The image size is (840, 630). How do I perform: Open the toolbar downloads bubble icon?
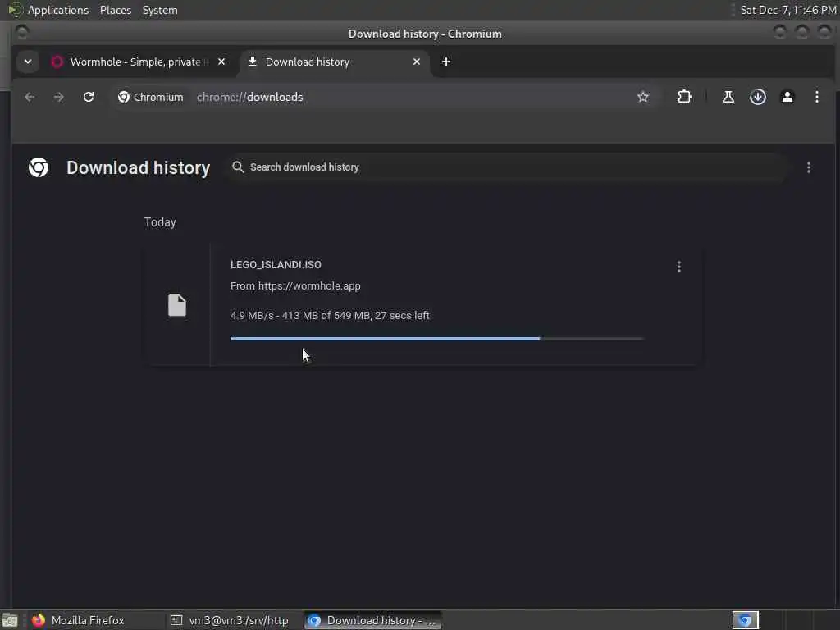click(757, 97)
